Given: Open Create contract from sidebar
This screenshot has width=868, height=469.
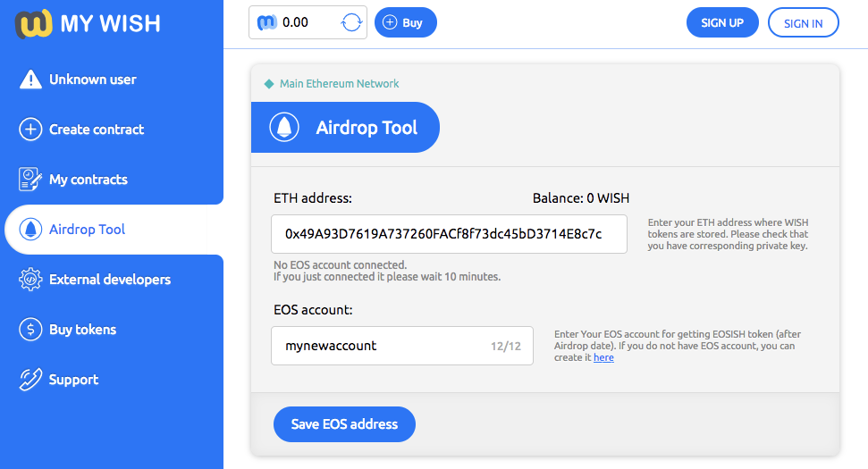Looking at the screenshot, I should click(x=112, y=130).
